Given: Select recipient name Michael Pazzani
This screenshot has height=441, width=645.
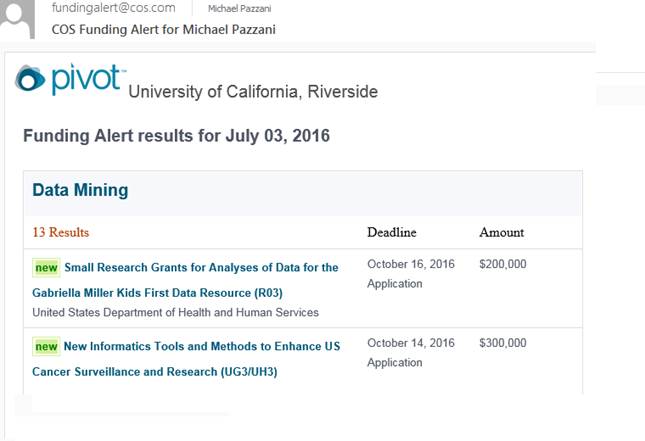Looking at the screenshot, I should click(x=239, y=9).
